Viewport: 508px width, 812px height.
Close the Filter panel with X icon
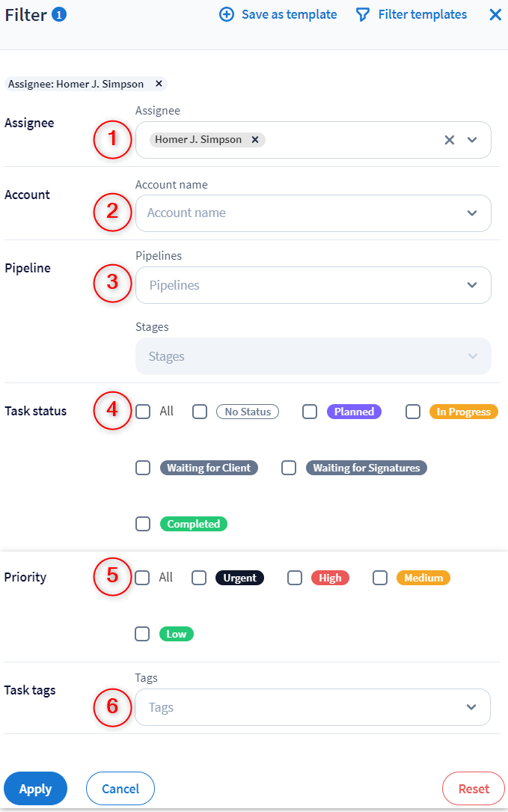click(495, 15)
